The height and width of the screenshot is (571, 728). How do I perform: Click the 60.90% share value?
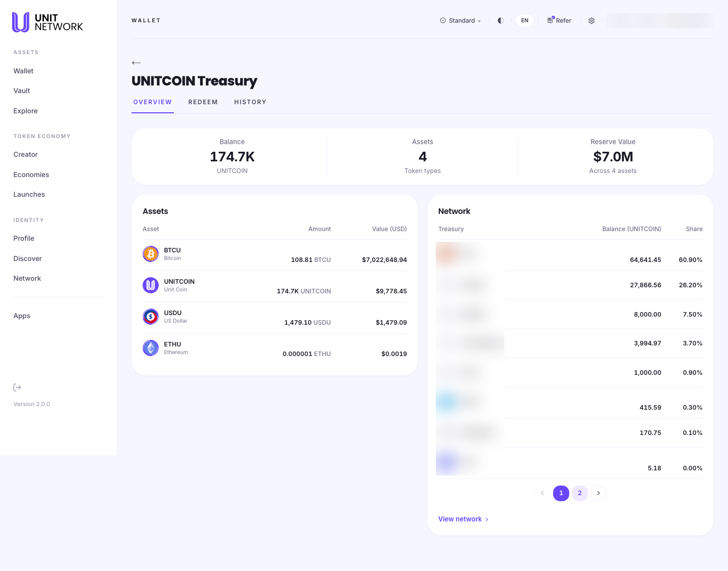(x=691, y=260)
